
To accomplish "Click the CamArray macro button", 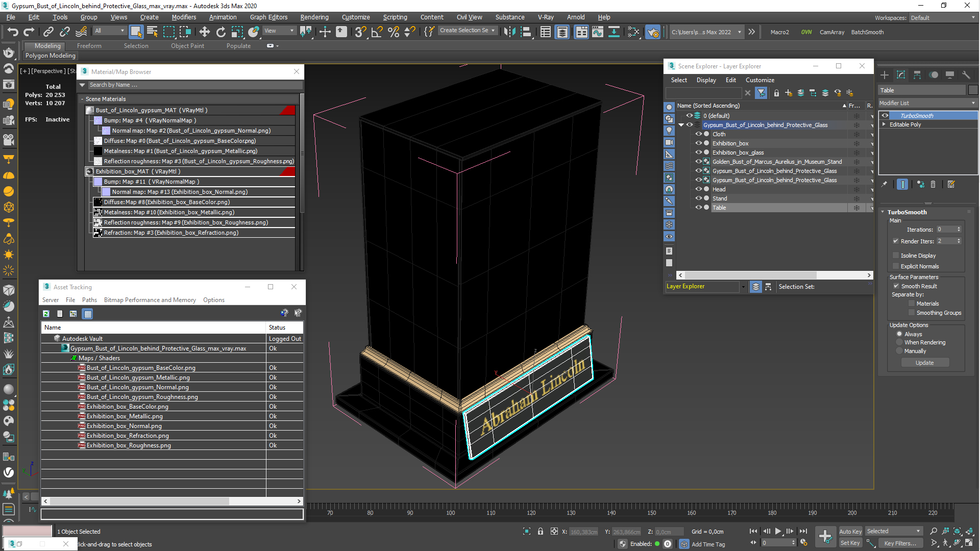I will (832, 32).
